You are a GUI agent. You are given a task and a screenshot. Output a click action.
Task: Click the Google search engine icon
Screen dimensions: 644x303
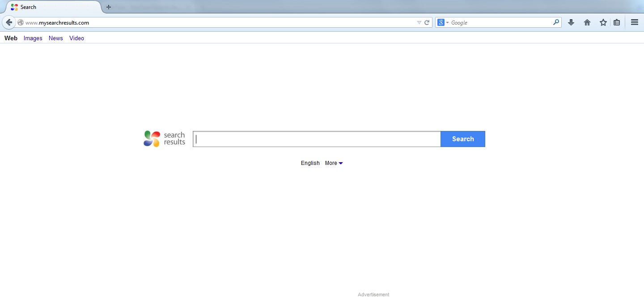[x=441, y=22]
